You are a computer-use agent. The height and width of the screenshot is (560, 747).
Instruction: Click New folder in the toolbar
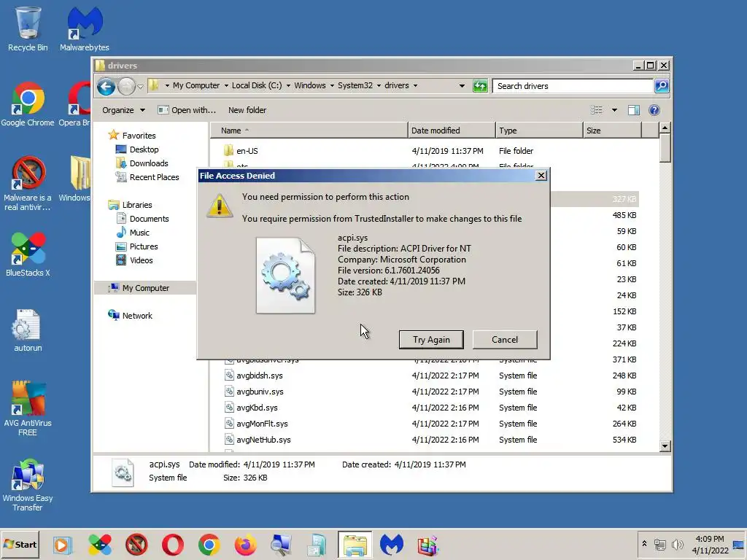247,110
